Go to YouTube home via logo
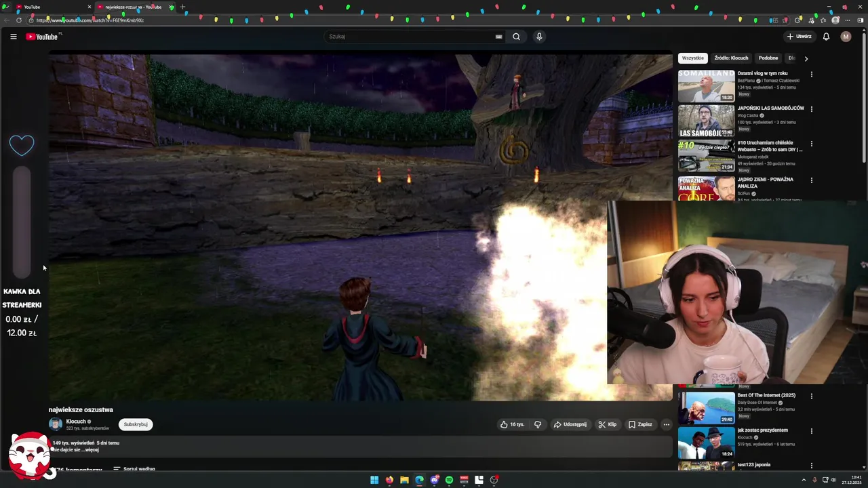This screenshot has height=488, width=868. point(42,37)
